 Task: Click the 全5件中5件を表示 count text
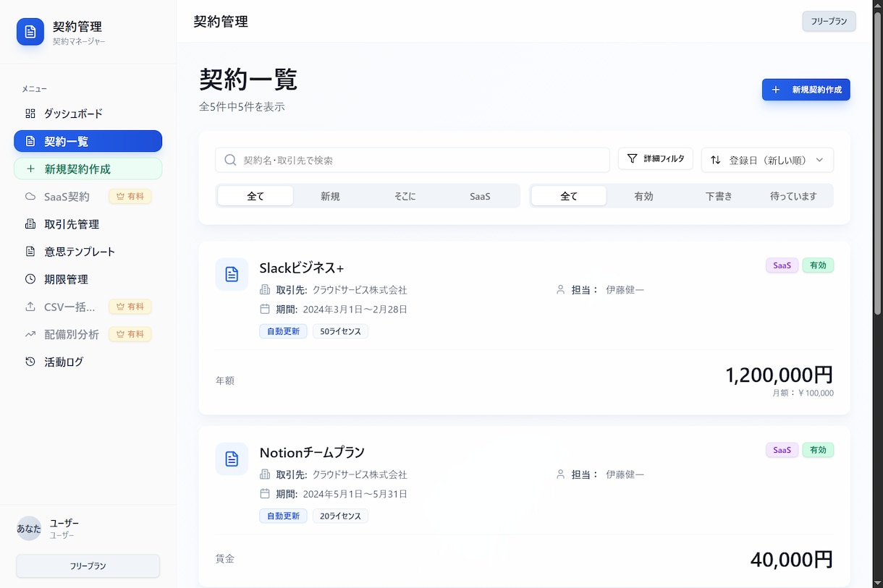242,107
